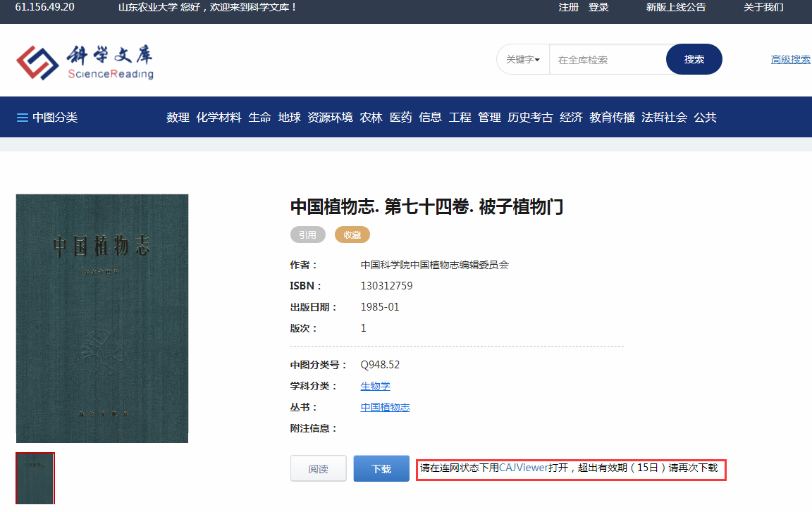This screenshot has width=812, height=512.
Task: Select the 生命 category in navigation
Action: coord(259,118)
